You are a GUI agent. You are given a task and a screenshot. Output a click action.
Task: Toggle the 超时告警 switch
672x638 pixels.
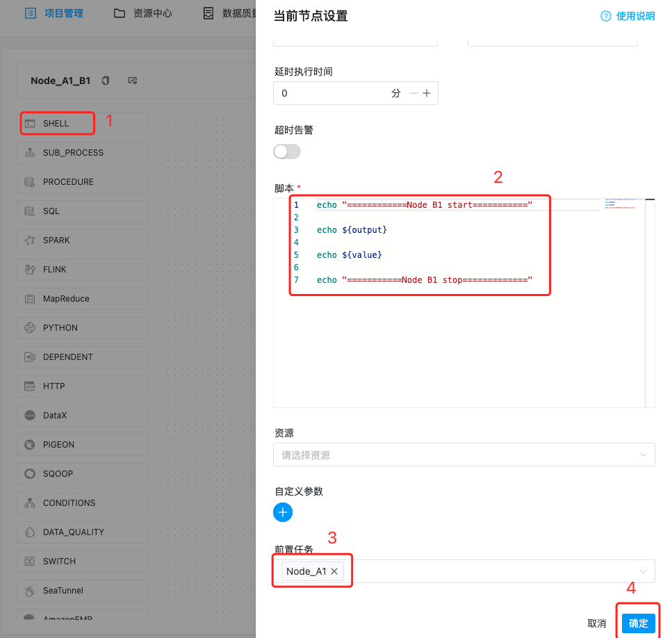click(287, 152)
